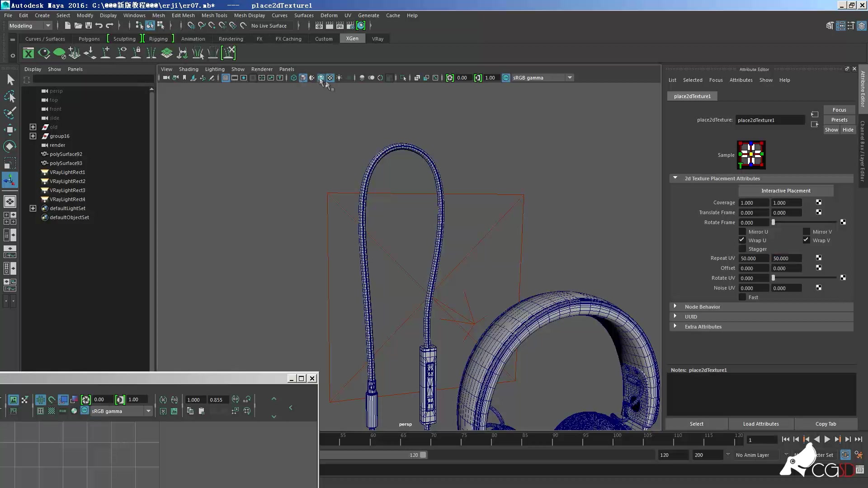The height and width of the screenshot is (488, 868).
Task: Open the XGen editor icon on the shelf
Action: [28, 53]
